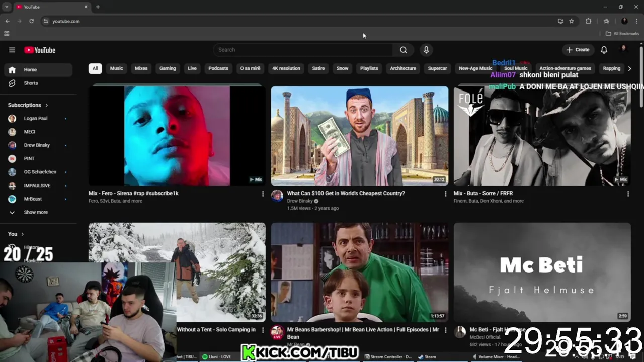
Task: Play the Mix - Buta - Sorre thumbnail
Action: click(542, 136)
